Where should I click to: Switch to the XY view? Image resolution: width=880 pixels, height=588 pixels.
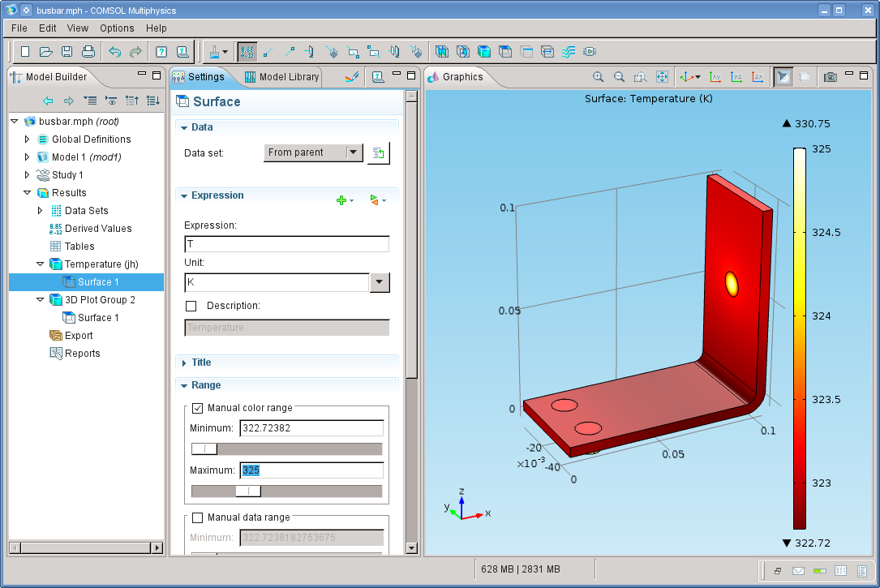point(715,77)
